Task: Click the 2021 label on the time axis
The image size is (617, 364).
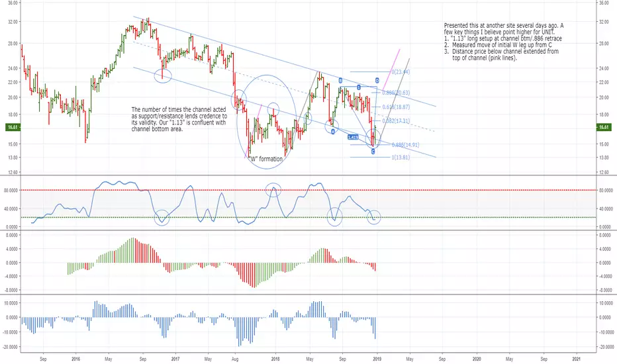Action: pos(577,359)
